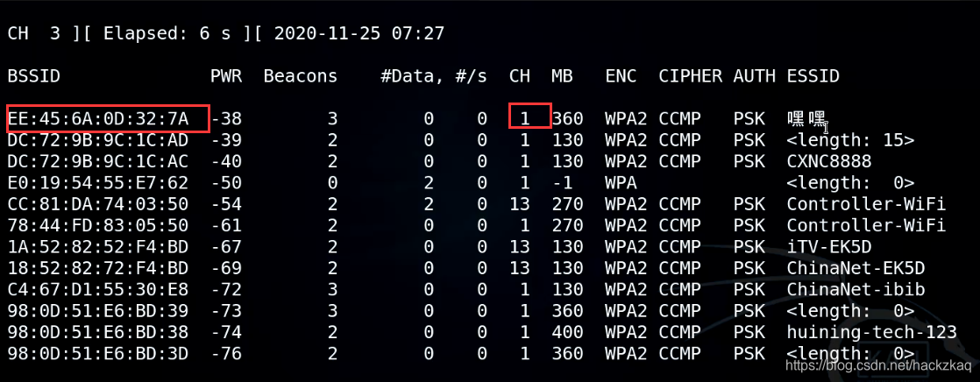Click the PWR value -61

[226, 225]
